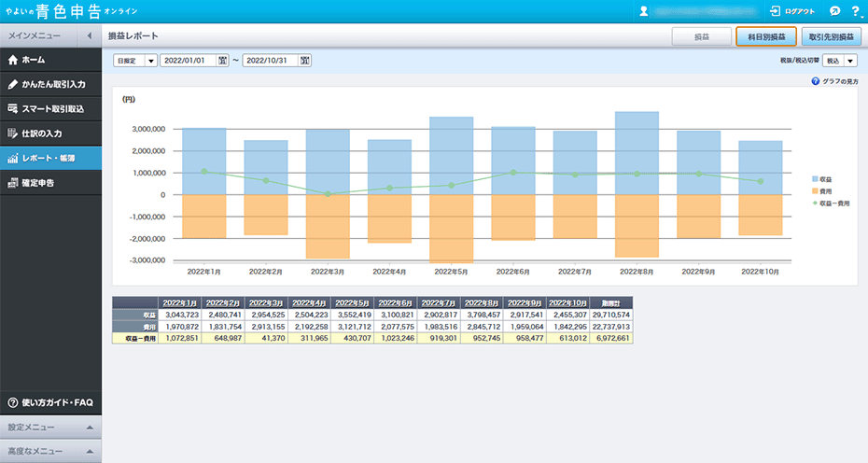Click the グラフの見方 help icon

tap(816, 81)
